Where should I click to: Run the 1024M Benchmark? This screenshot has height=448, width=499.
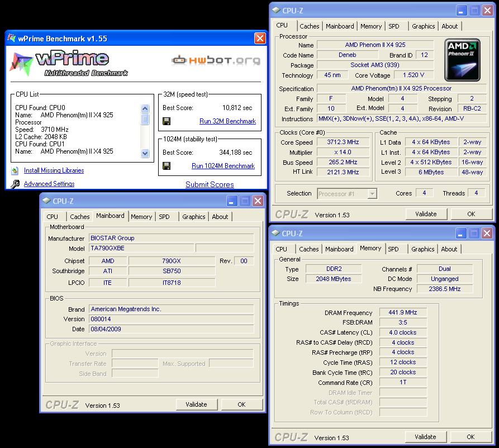tap(223, 166)
